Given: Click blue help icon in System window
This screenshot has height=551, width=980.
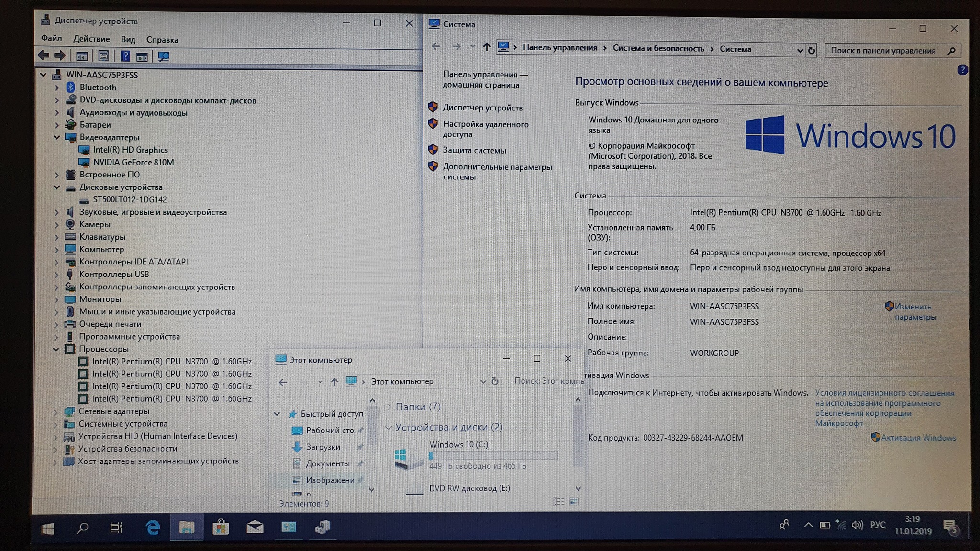Looking at the screenshot, I should [962, 70].
